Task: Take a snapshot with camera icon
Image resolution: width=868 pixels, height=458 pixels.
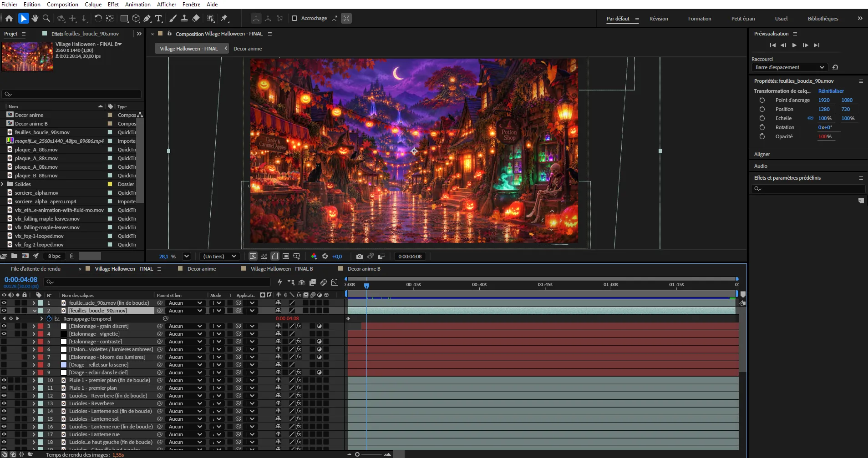Action: point(360,257)
